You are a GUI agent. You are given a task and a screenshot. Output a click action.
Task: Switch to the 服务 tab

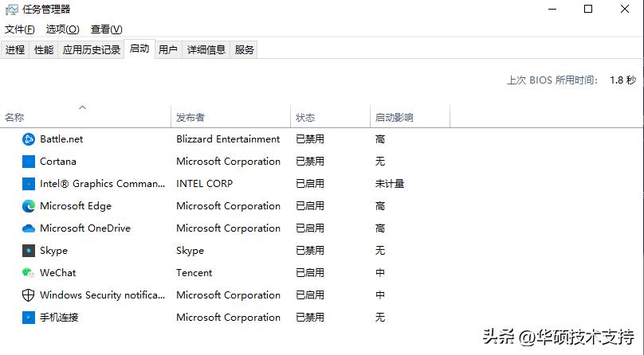244,49
